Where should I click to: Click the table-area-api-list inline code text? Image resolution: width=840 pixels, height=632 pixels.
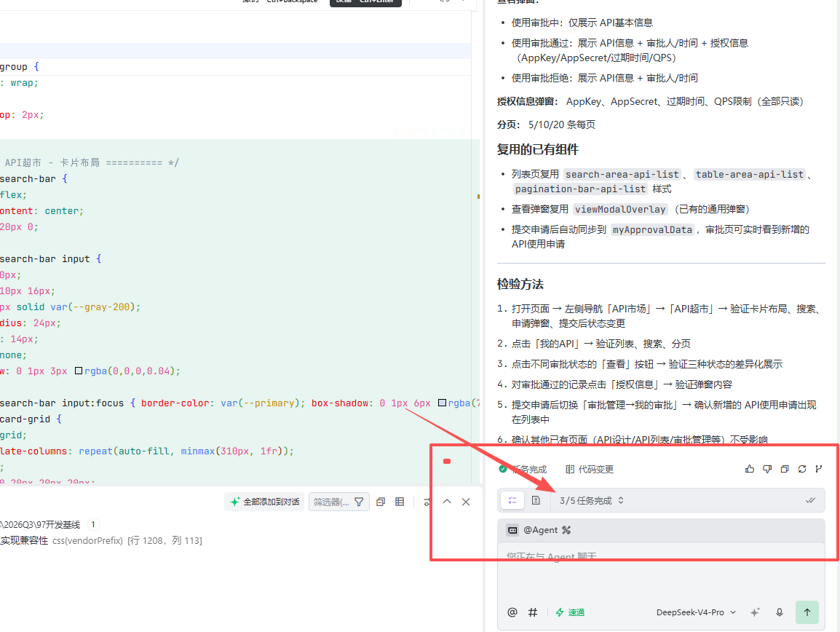point(749,174)
